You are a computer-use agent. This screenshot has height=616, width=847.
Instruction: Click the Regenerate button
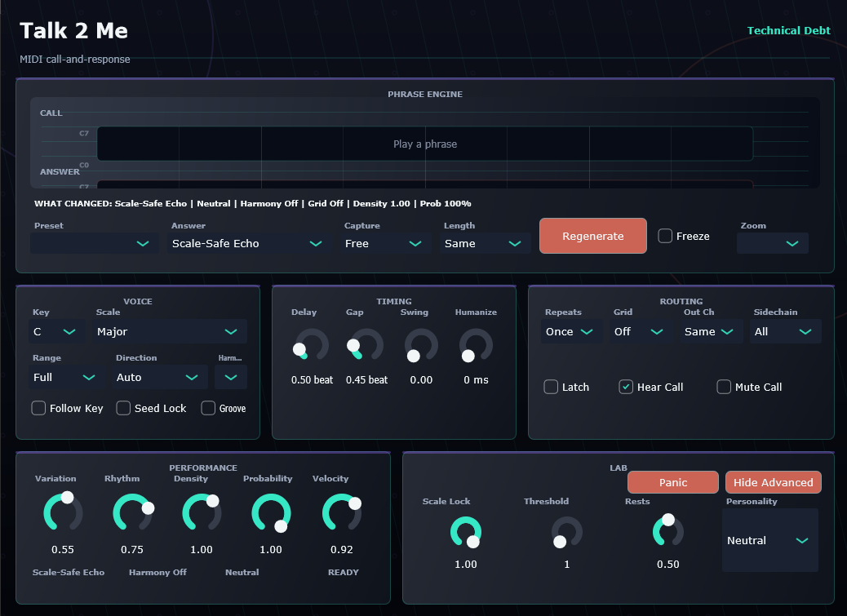coord(592,236)
